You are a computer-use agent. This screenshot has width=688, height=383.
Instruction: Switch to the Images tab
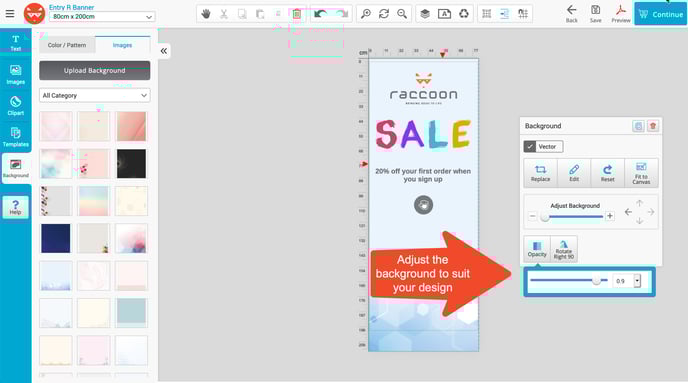[x=122, y=45]
